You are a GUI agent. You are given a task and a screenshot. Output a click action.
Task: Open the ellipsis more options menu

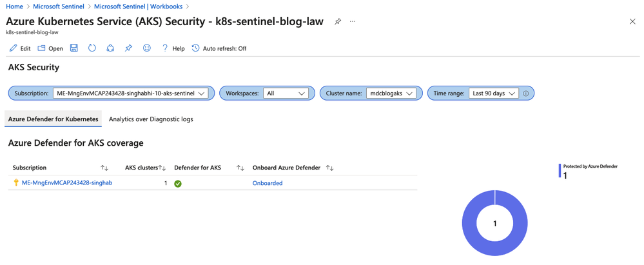(353, 21)
